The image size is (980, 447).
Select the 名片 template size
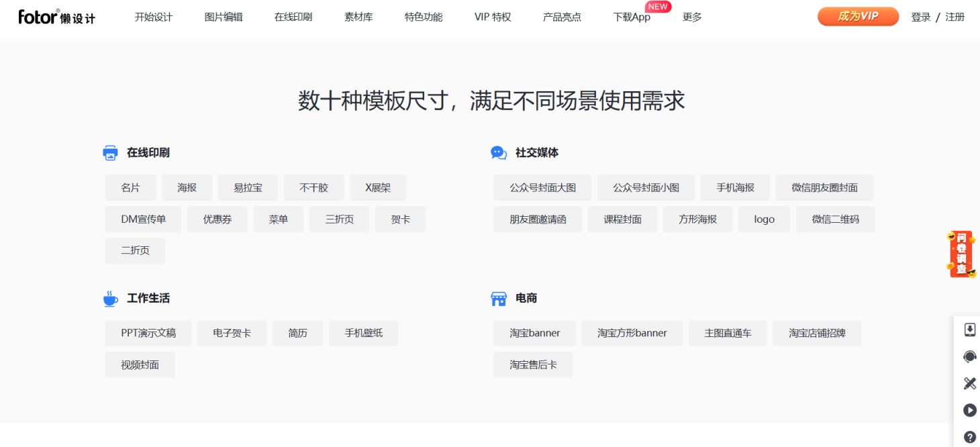pos(130,188)
